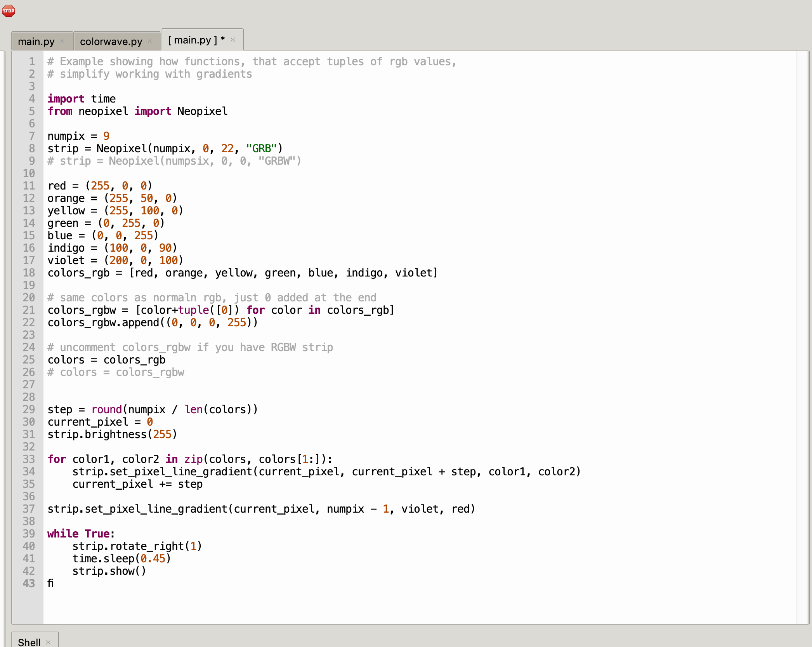Click line number 43 in the gutter
Screen dimensions: 812x647
tap(29, 583)
